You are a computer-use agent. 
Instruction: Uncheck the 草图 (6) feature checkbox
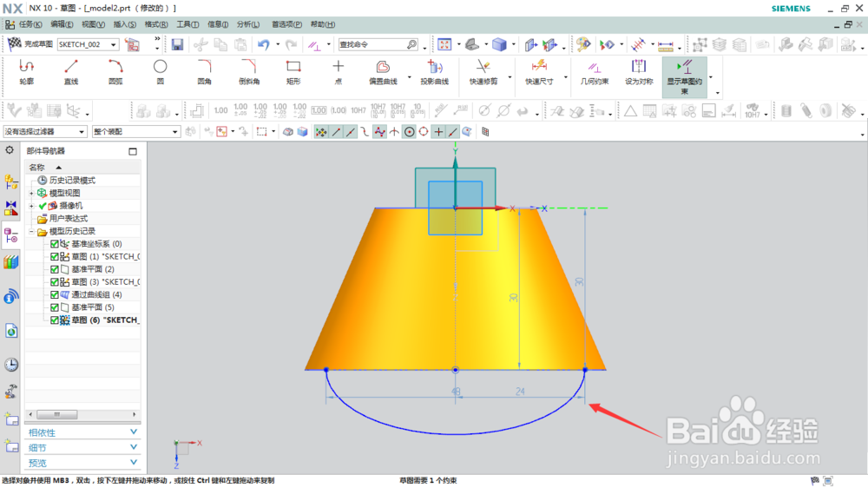tap(54, 320)
